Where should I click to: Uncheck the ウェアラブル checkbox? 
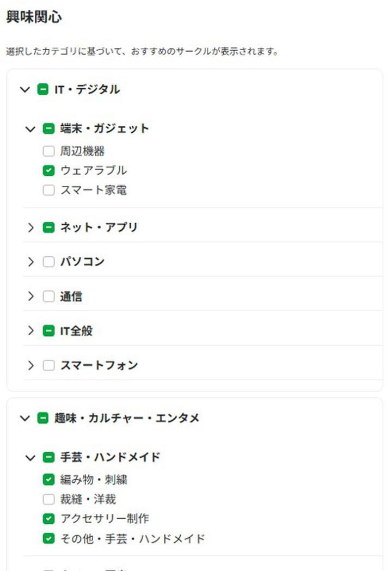pyautogui.click(x=48, y=171)
